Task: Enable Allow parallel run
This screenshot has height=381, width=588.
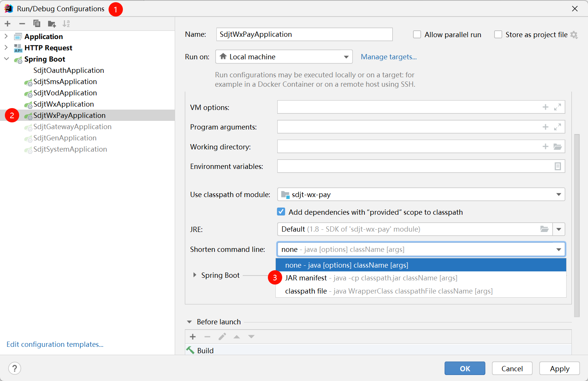Action: click(x=417, y=34)
